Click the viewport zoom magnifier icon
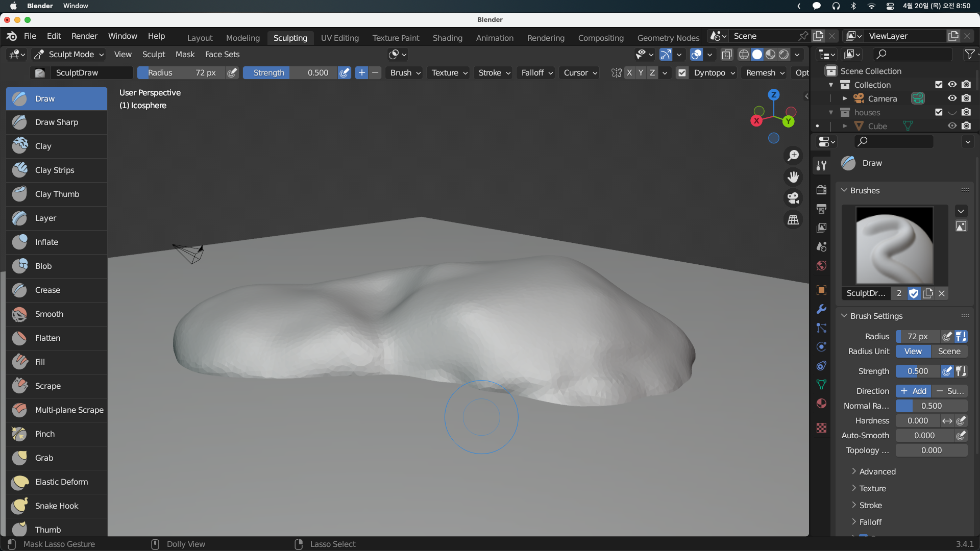 [x=793, y=156]
